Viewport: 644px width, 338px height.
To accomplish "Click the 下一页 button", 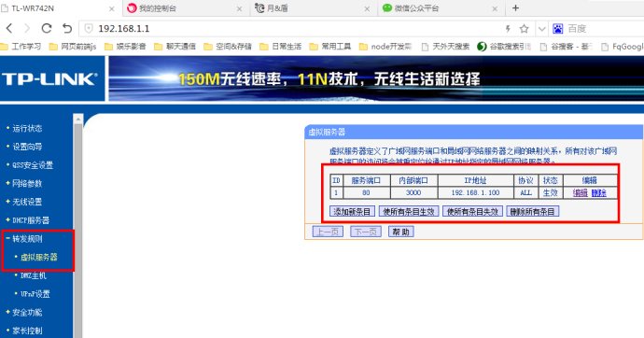I will [x=366, y=232].
